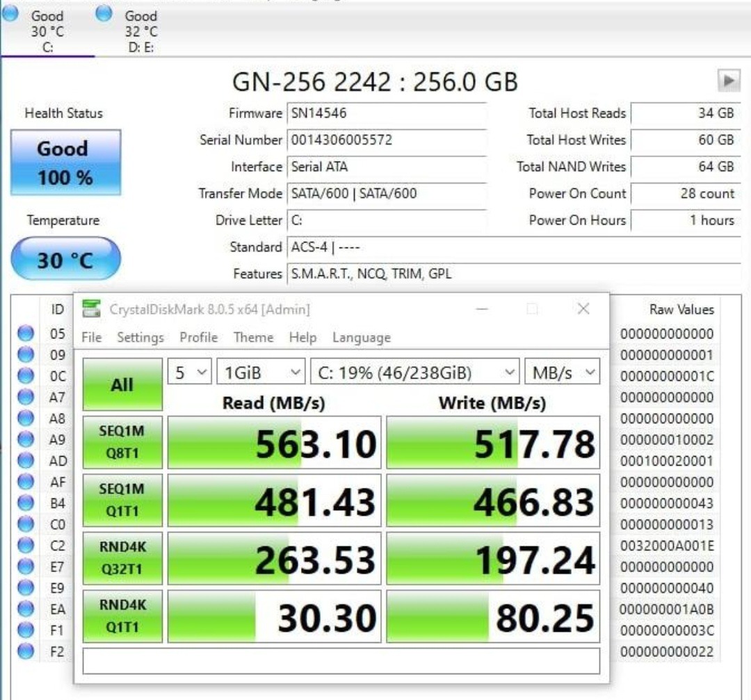Screen dimensions: 751x700
Task: Click status circle for attribute F1
Action: tap(26, 630)
